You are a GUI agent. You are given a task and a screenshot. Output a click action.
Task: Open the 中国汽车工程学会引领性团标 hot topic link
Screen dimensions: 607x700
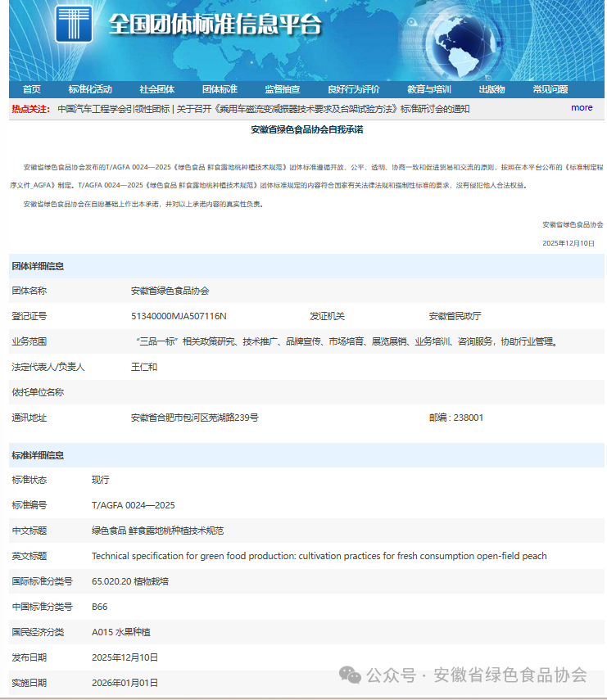pyautogui.click(x=114, y=108)
